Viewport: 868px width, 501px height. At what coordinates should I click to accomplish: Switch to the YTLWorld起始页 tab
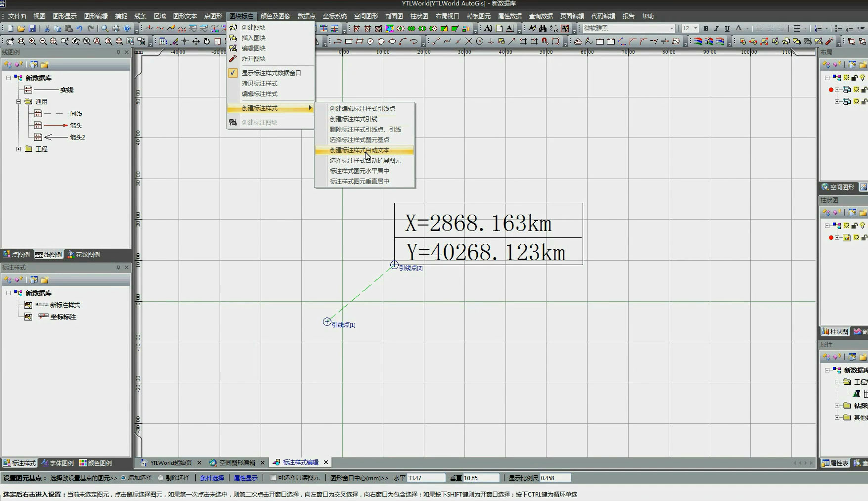pos(171,463)
